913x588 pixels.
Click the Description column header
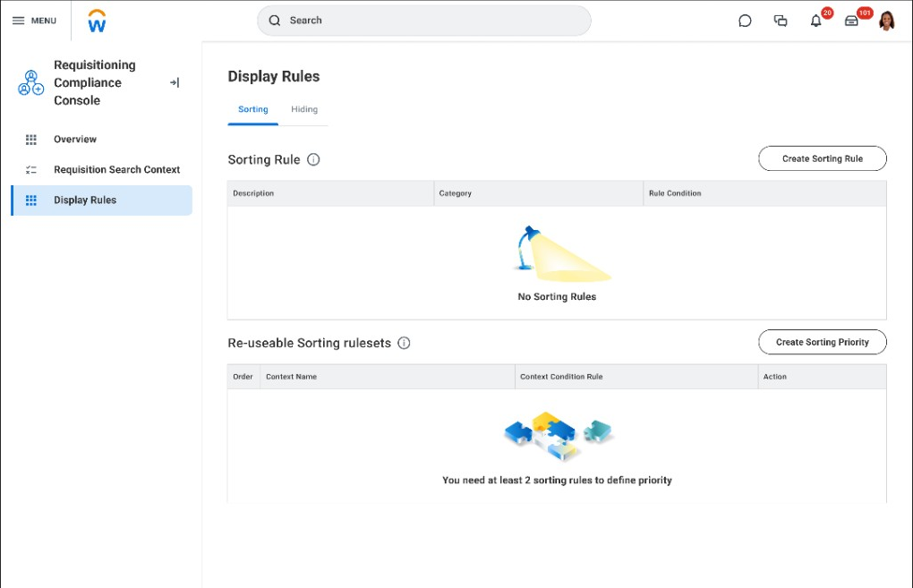coord(330,193)
